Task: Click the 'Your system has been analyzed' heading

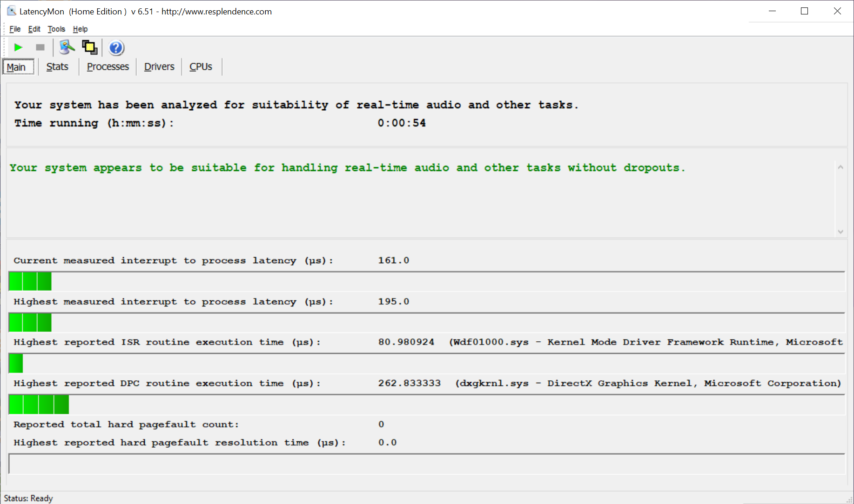Action: (296, 105)
